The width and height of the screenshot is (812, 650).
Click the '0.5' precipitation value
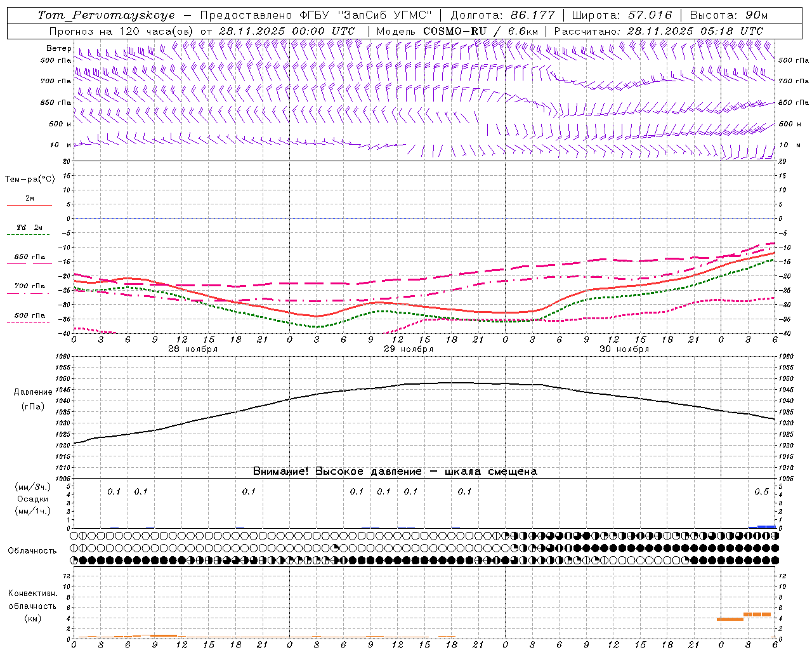(x=761, y=492)
